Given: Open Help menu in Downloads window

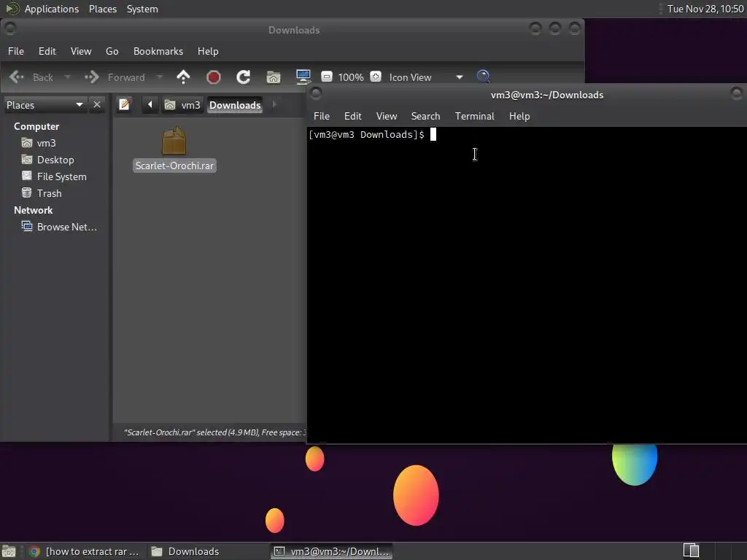Looking at the screenshot, I should [x=208, y=51].
